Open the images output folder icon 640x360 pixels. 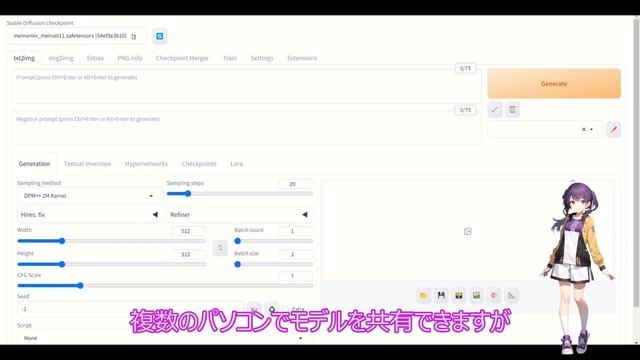[x=423, y=296]
